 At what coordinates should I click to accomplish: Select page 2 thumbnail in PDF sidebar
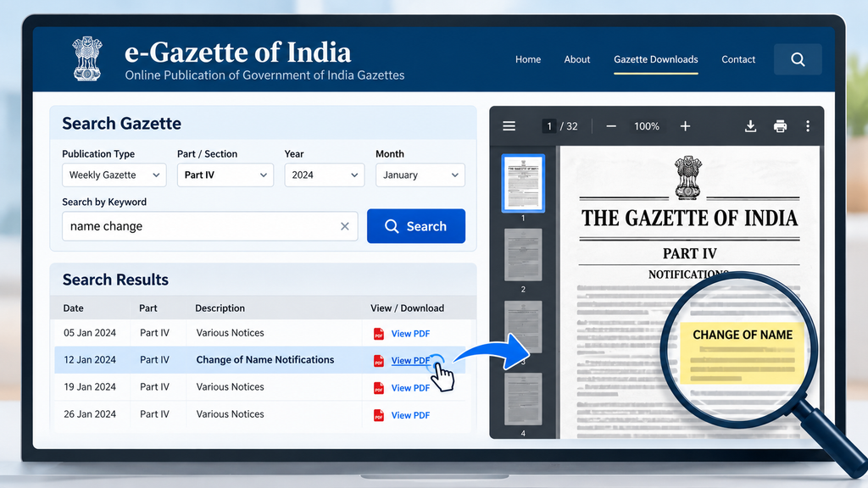point(523,255)
